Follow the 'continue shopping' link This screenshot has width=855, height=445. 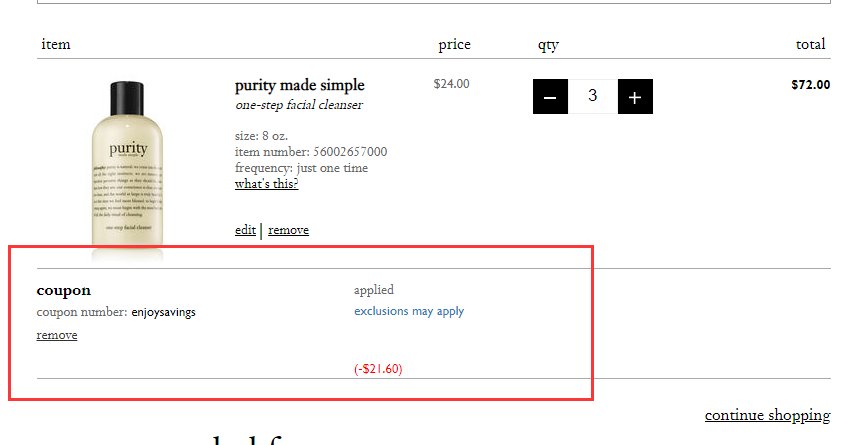pos(767,415)
